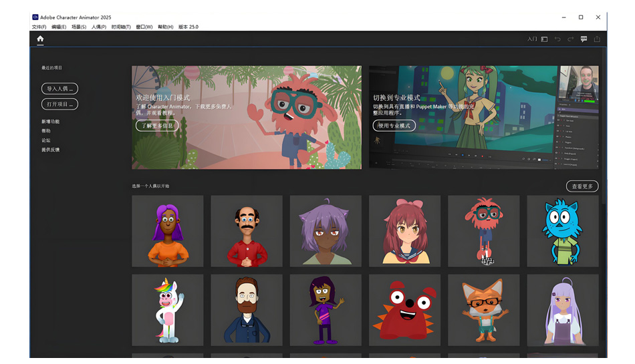
Task: Open the 提供反馈 link
Action: point(50,150)
